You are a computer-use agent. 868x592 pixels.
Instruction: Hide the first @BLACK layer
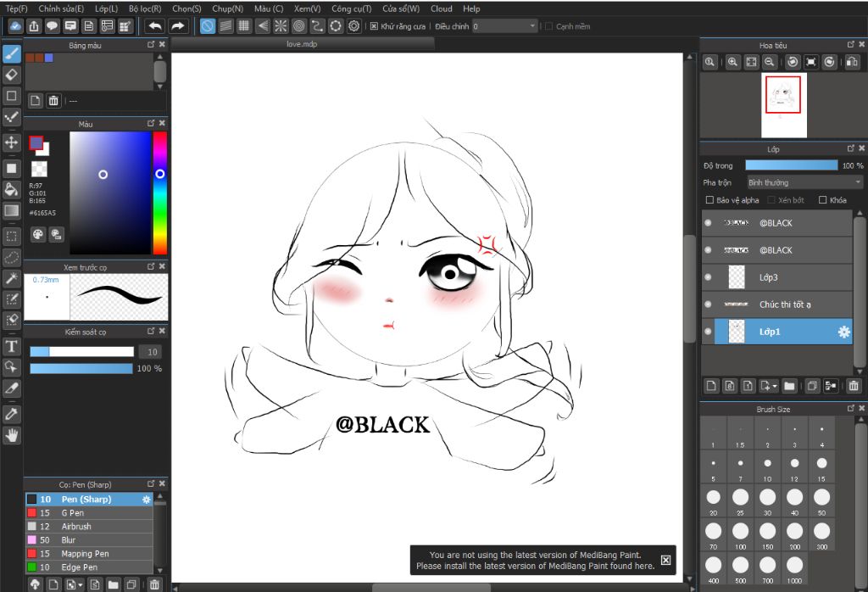coord(708,222)
